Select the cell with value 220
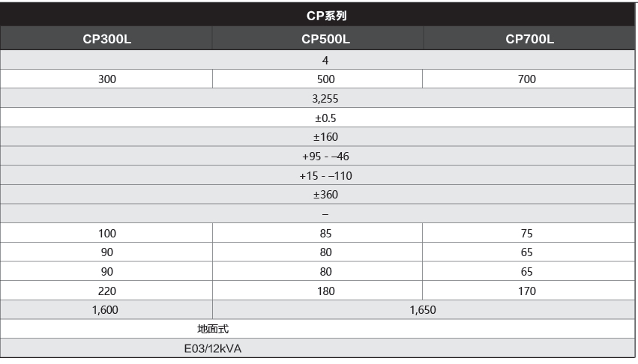This screenshot has width=638, height=364. tap(107, 291)
